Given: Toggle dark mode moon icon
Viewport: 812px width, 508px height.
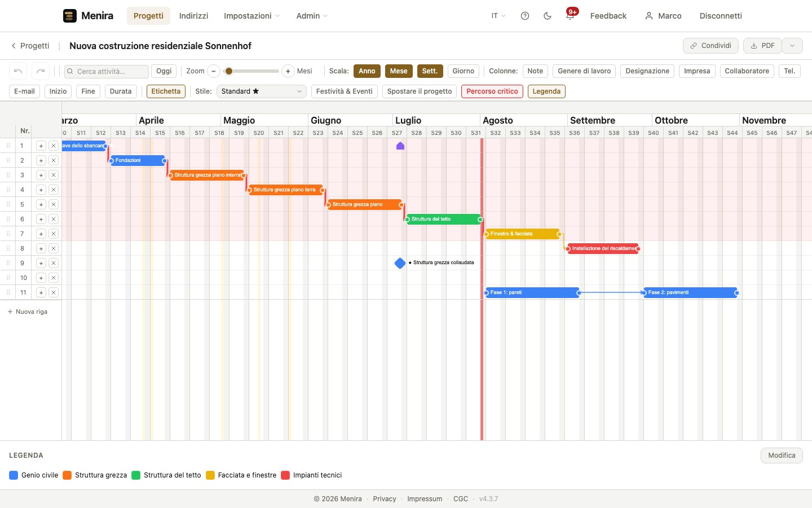Looking at the screenshot, I should tap(548, 16).
